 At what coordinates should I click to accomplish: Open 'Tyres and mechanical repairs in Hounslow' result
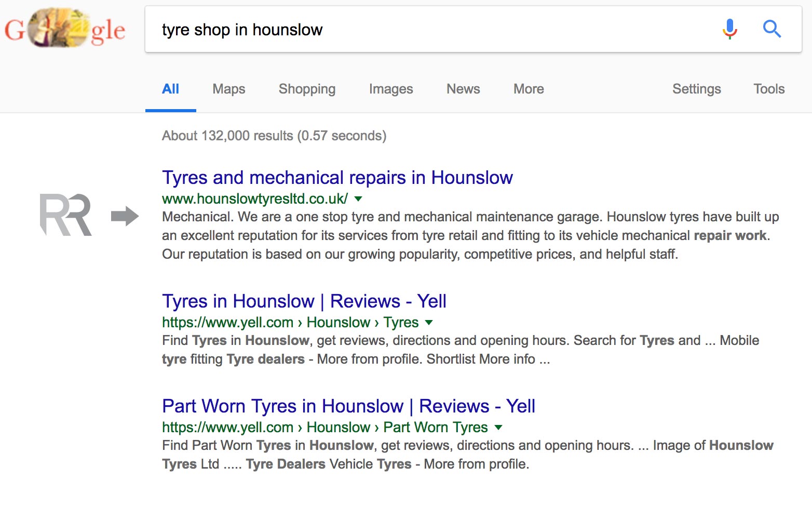[337, 178]
